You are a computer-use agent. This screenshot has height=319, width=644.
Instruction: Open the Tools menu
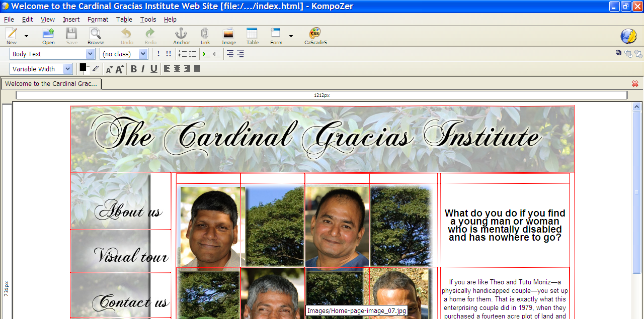point(148,19)
